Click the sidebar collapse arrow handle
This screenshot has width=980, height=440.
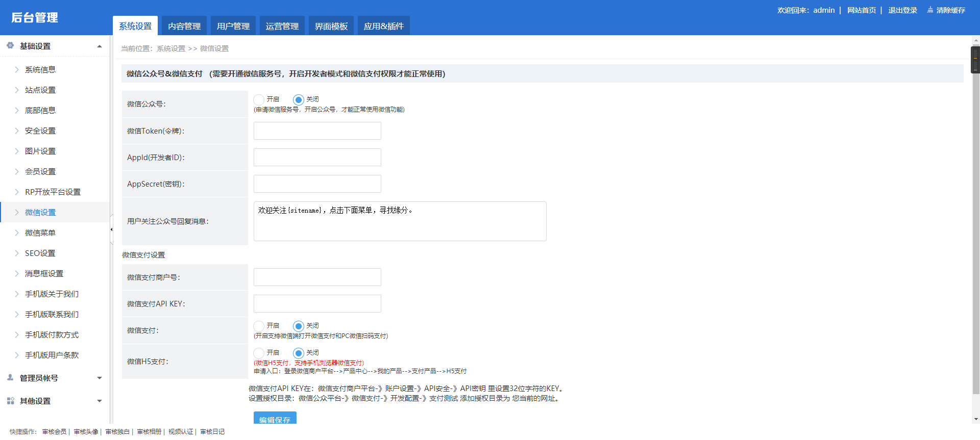(x=111, y=229)
